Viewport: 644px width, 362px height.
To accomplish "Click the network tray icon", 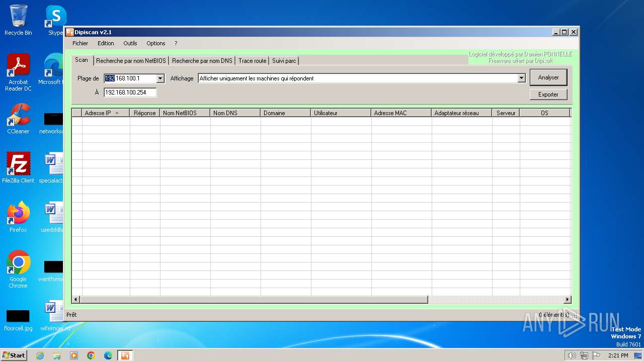I will pyautogui.click(x=584, y=355).
